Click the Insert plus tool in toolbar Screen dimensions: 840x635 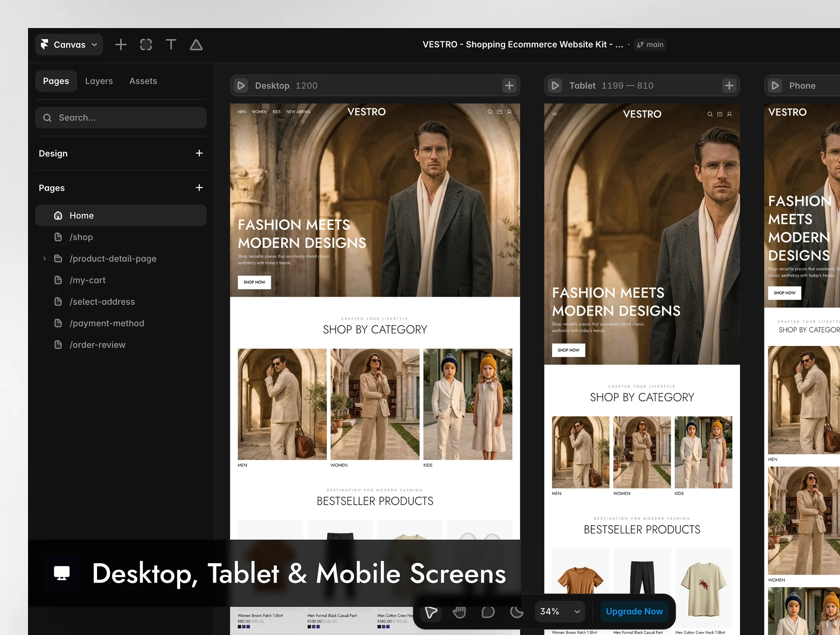click(121, 44)
